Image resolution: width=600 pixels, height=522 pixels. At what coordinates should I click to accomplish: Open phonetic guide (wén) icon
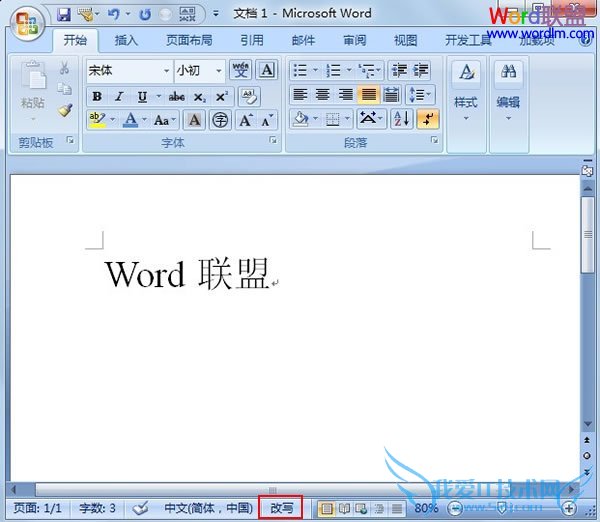point(240,70)
